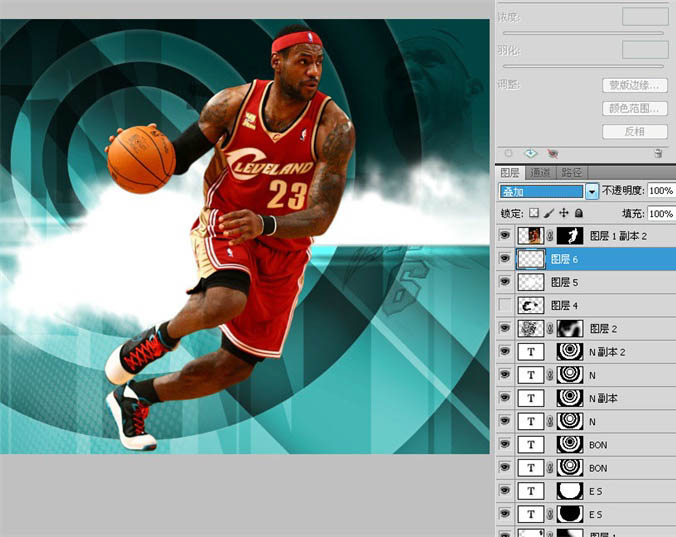Screen dimensions: 676x537
Task: Click the 蒙版边缘... button
Action: coord(635,85)
